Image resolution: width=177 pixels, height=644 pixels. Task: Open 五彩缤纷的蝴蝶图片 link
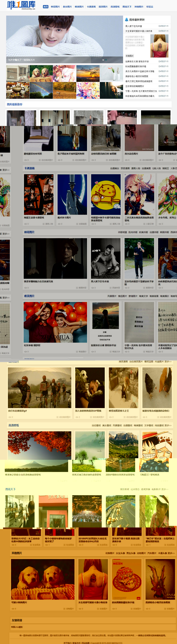pyautogui.click(x=135, y=86)
